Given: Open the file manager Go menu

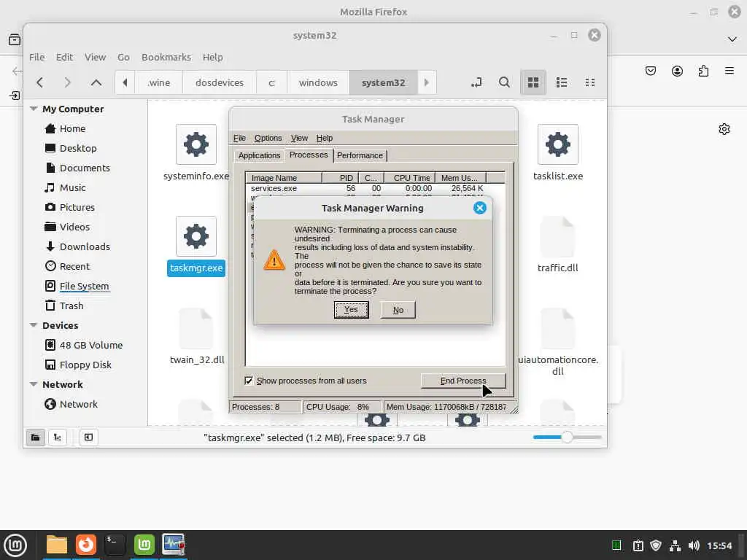Looking at the screenshot, I should coord(123,57).
